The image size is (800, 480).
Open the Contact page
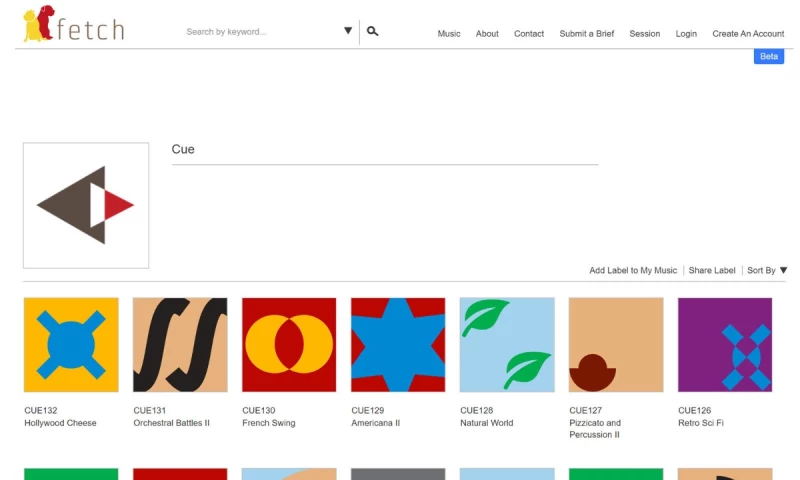tap(529, 34)
